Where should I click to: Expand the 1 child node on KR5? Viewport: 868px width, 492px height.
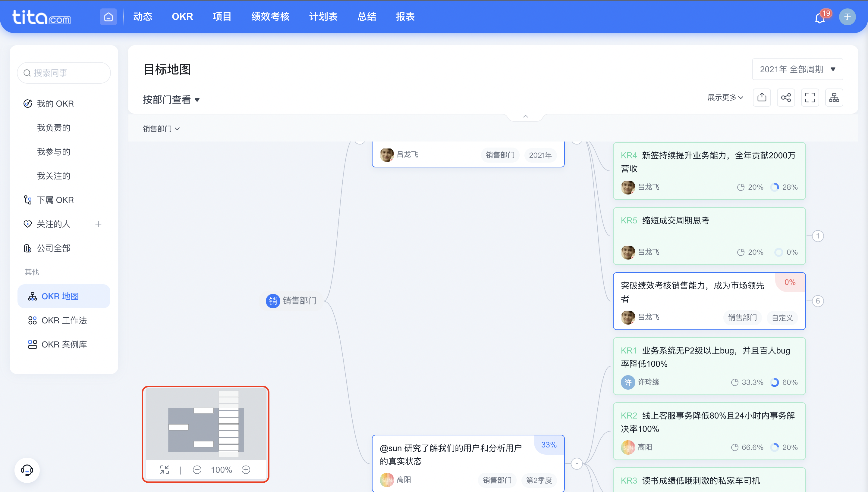click(818, 236)
